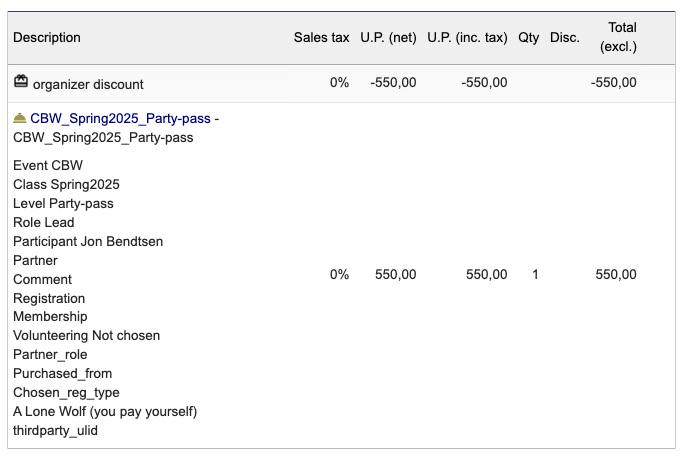
Task: Click the service bell icon beside Party-pass
Action: click(x=20, y=118)
